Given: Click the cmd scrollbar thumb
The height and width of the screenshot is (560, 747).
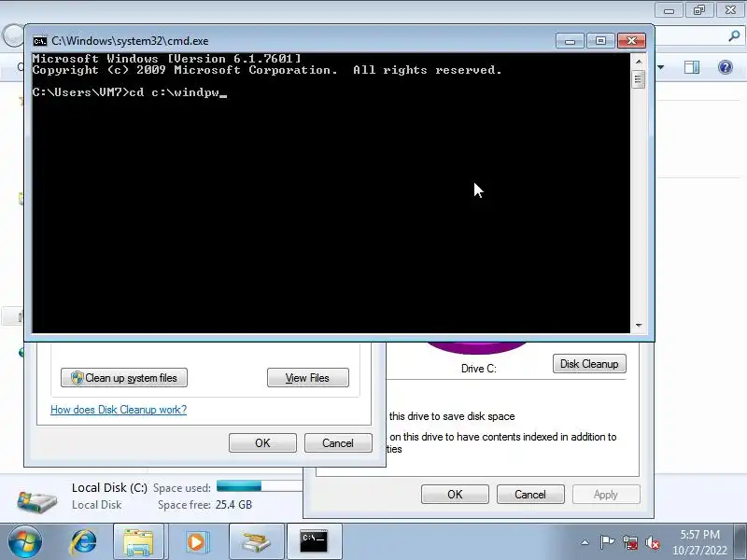Looking at the screenshot, I should click(x=639, y=78).
